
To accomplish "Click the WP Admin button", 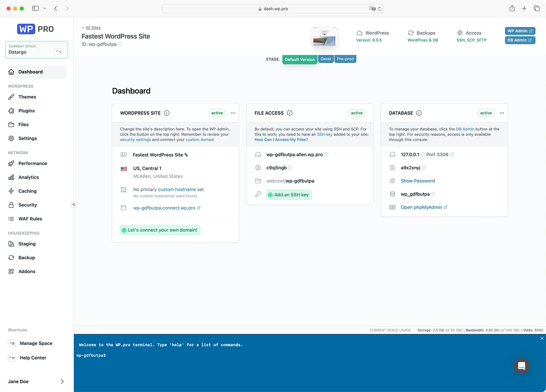I will click(520, 31).
